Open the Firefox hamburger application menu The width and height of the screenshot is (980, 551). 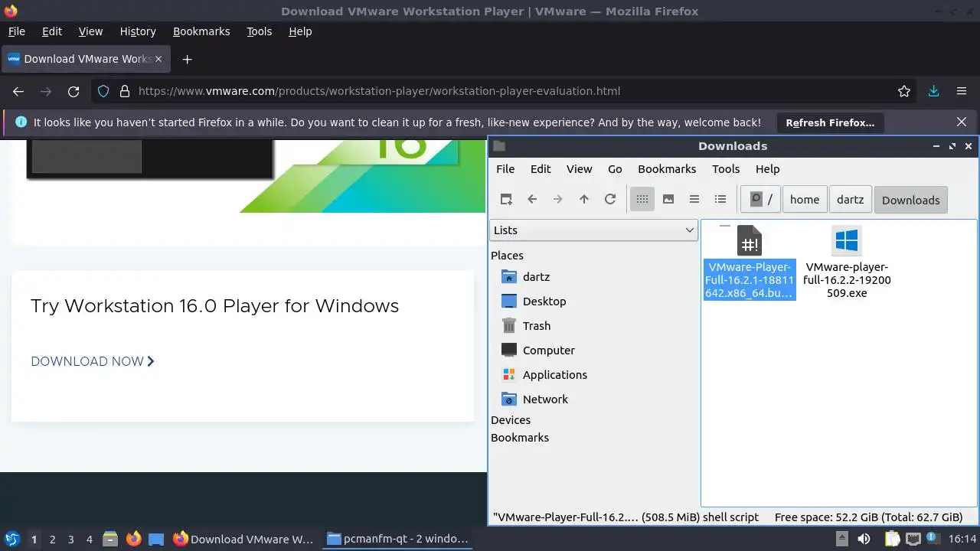pos(962,91)
